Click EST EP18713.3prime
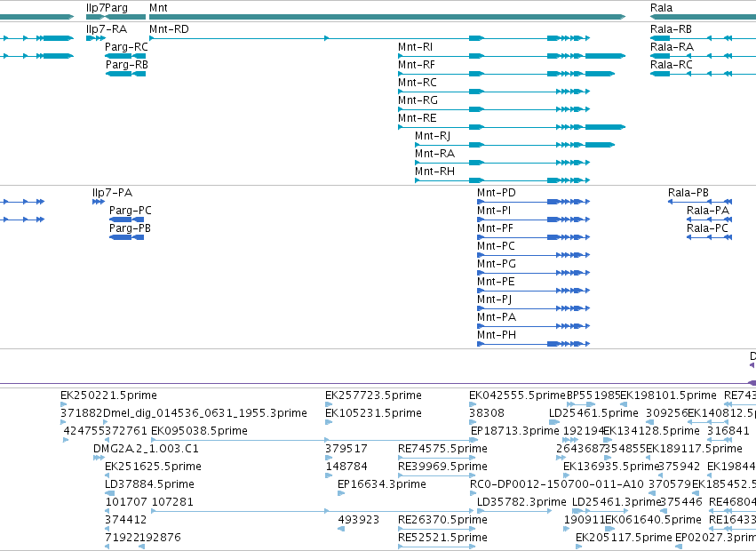 point(515,431)
